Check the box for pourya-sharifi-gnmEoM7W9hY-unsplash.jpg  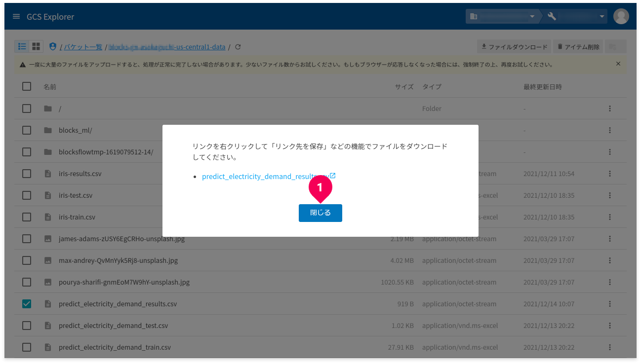tap(27, 282)
